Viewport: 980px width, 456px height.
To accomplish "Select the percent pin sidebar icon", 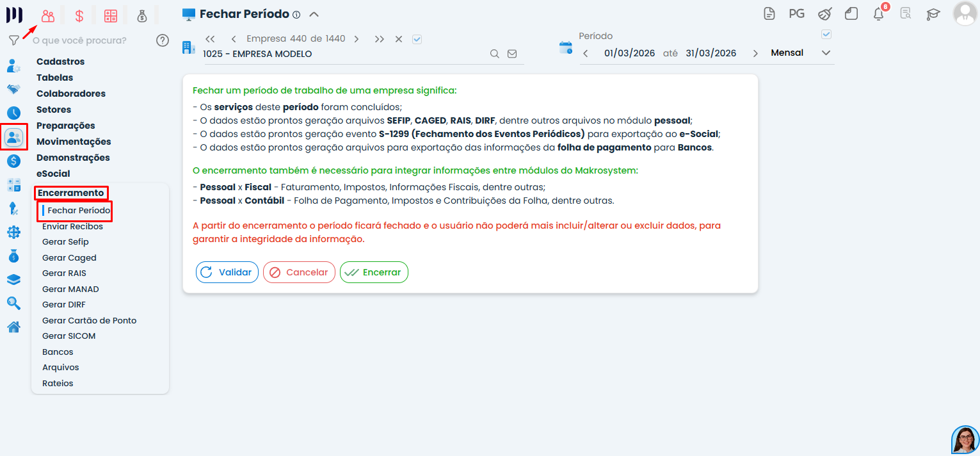I will click(13, 209).
